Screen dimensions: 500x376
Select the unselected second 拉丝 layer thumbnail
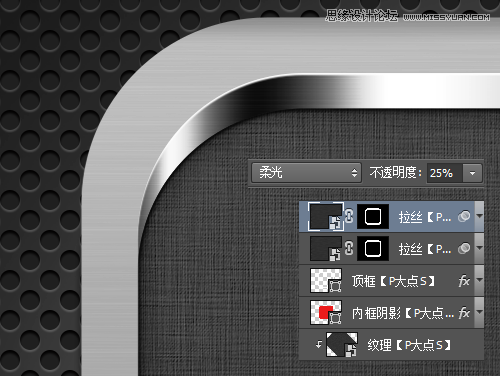point(326,248)
